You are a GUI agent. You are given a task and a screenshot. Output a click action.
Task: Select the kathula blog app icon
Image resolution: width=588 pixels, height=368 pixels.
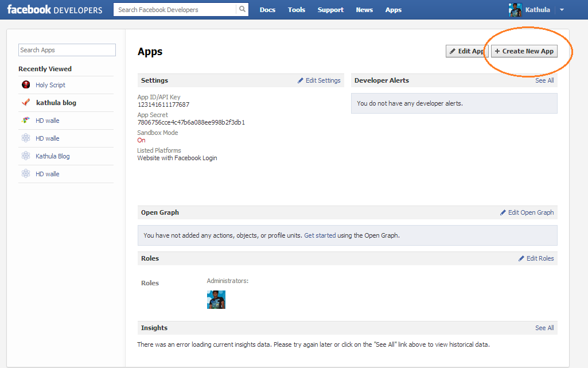coord(25,102)
